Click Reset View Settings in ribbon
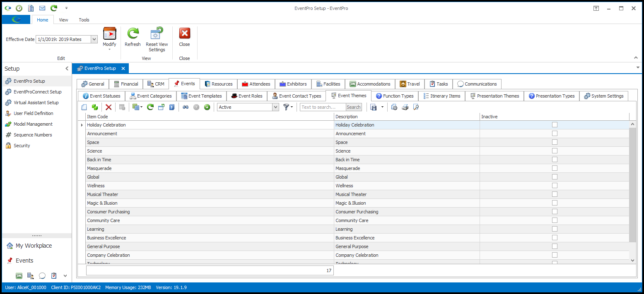The image size is (644, 294). 157,40
